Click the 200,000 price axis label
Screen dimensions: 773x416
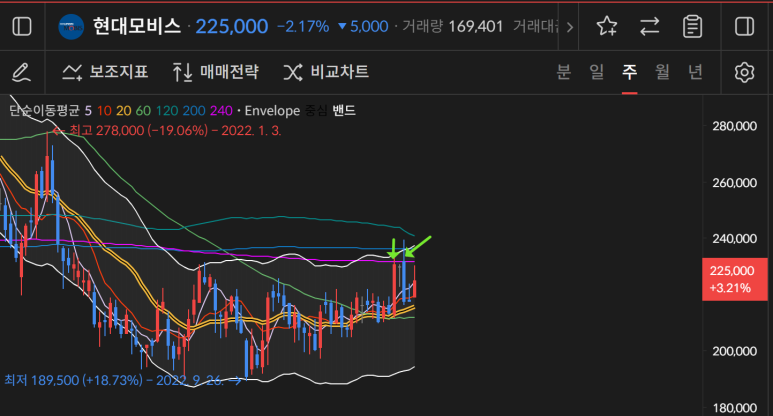[x=735, y=351]
